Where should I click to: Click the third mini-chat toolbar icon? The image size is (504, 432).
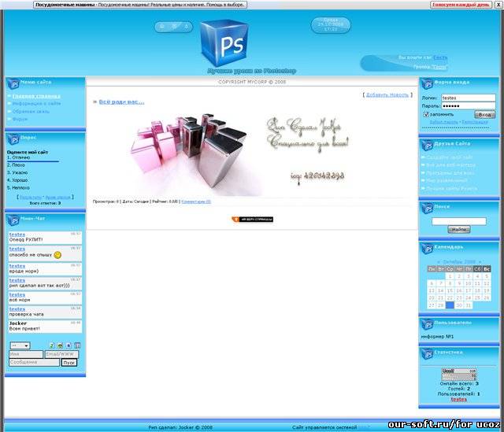(69, 345)
